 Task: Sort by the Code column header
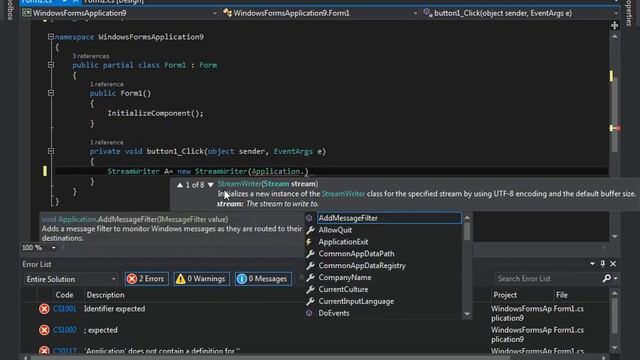(x=64, y=295)
